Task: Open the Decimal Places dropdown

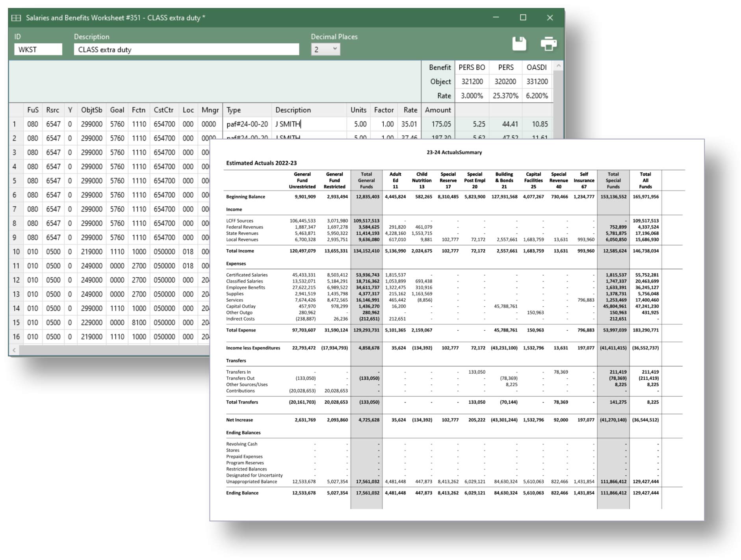Action: coord(325,49)
